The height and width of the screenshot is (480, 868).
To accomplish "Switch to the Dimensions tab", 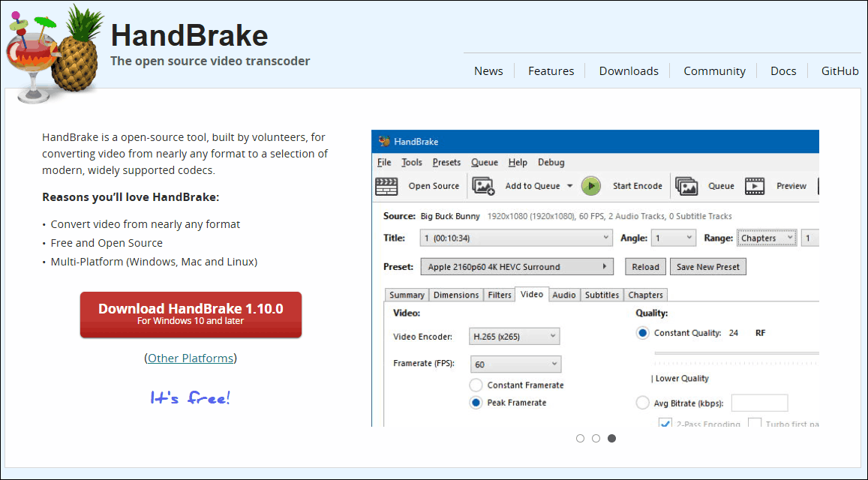I will (456, 295).
